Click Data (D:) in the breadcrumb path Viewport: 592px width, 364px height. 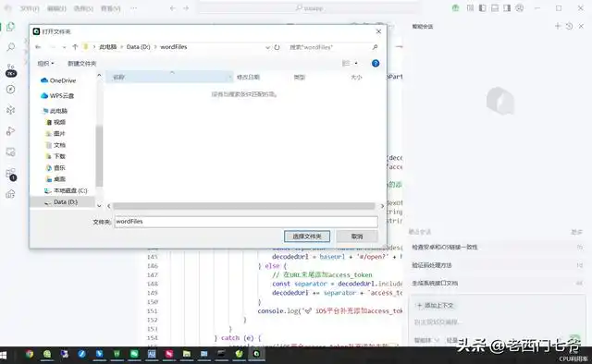pyautogui.click(x=138, y=47)
